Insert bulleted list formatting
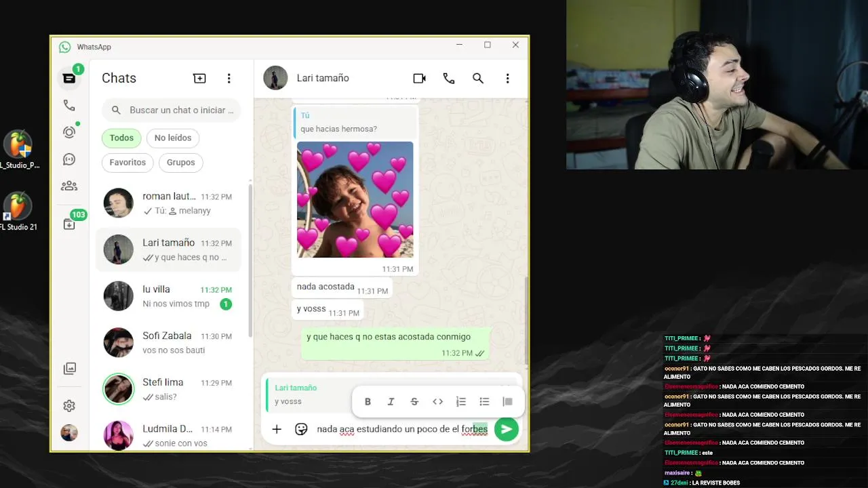 click(484, 402)
